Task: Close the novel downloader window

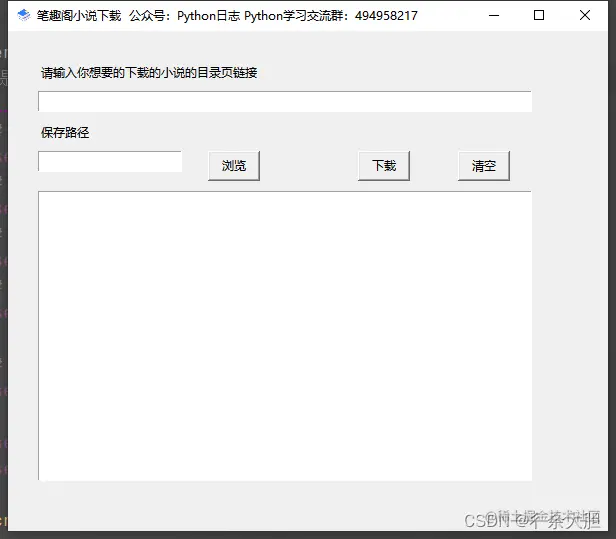Action: pos(585,15)
